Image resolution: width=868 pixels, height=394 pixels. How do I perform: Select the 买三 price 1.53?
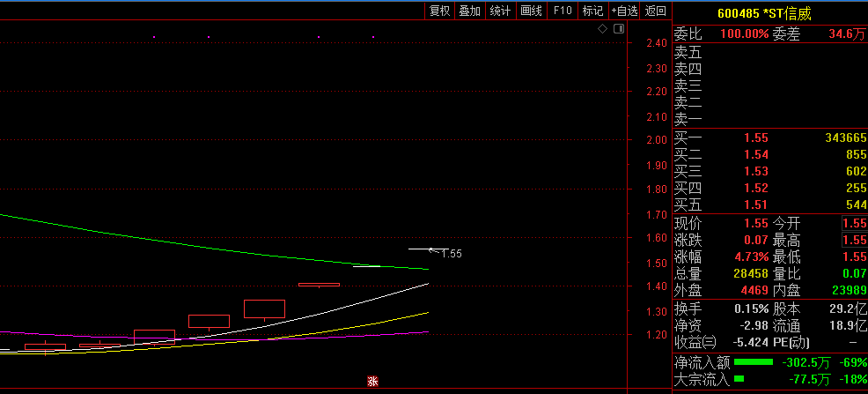755,171
